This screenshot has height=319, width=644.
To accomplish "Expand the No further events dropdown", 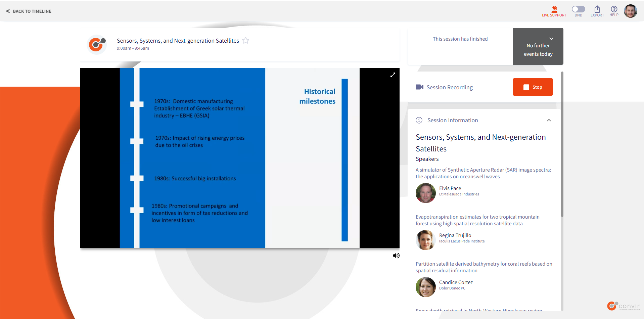I will click(x=551, y=39).
